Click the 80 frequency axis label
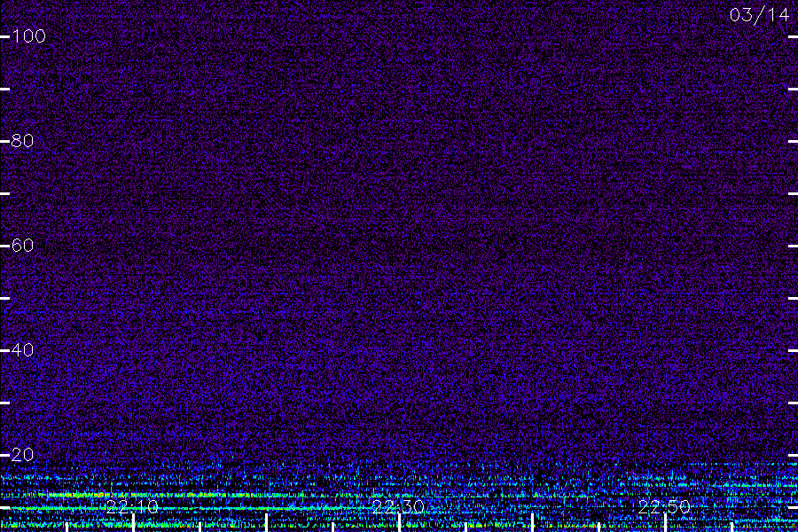 (22, 140)
